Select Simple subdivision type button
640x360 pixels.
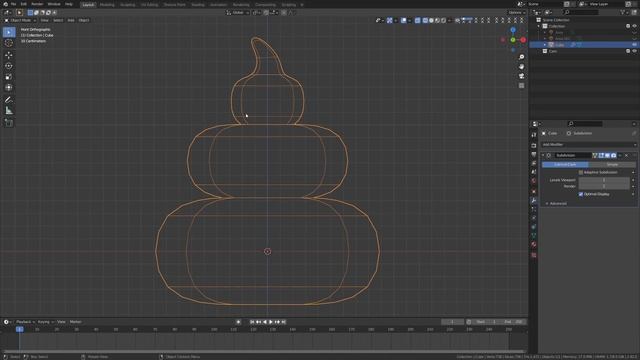tap(612, 164)
